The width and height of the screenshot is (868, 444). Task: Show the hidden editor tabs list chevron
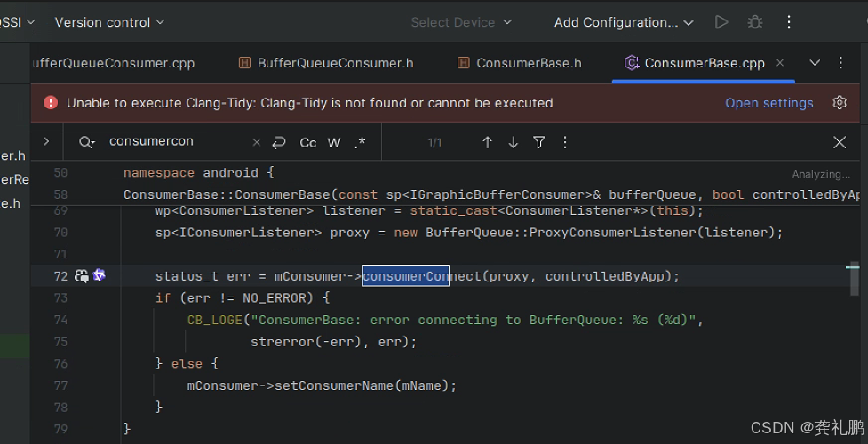point(815,63)
